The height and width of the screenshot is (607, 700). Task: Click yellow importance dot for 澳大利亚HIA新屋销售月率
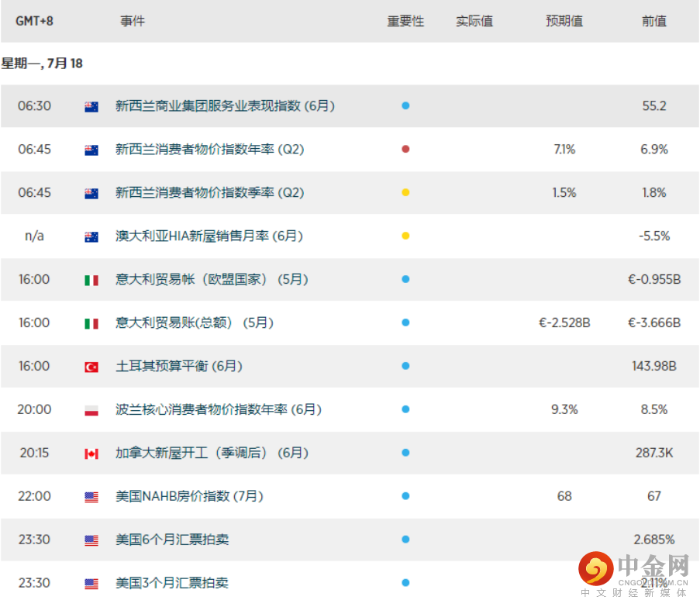click(x=405, y=236)
